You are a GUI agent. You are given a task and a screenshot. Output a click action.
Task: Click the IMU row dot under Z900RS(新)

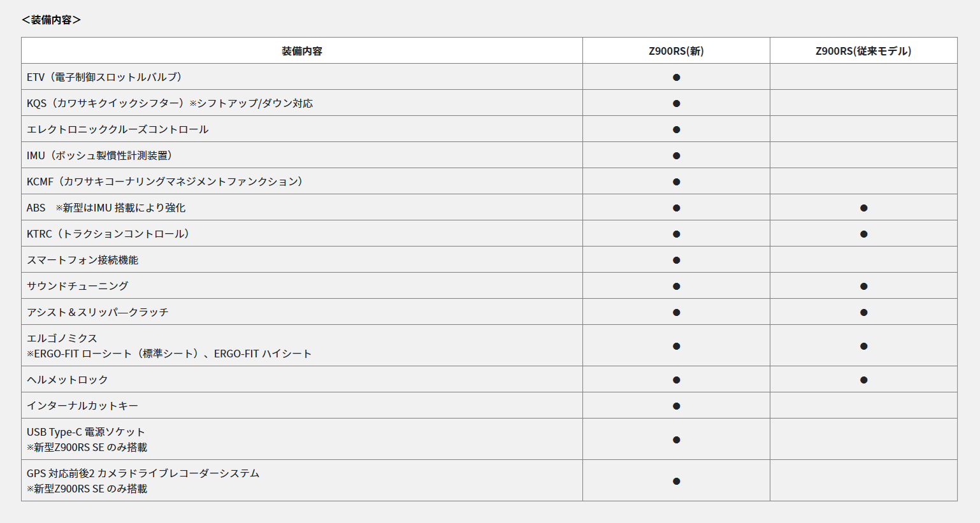click(x=676, y=155)
